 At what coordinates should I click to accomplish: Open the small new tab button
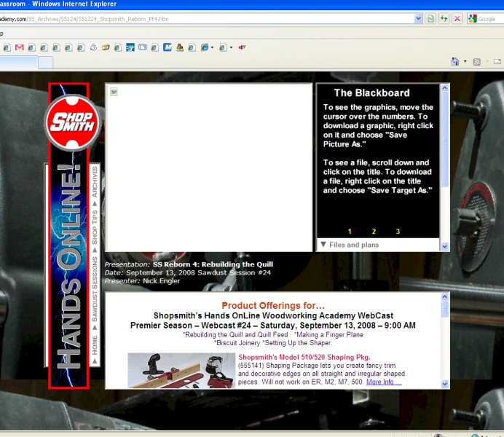pos(46,63)
